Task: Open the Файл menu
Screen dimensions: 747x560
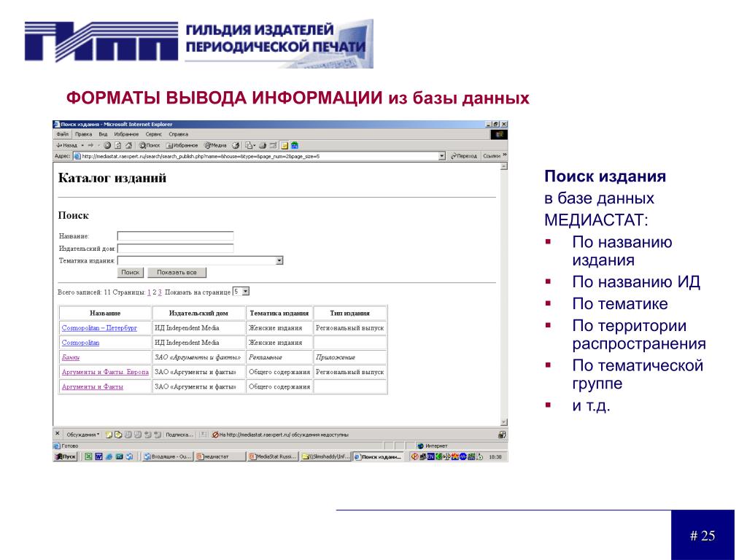Action: tap(63, 134)
